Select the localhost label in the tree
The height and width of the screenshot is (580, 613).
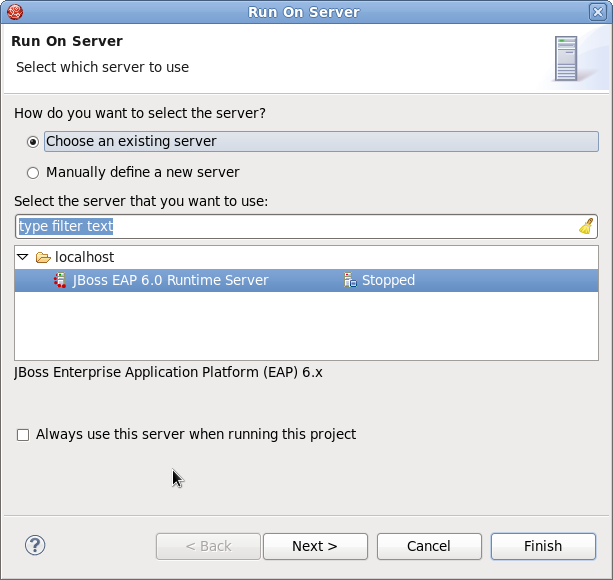click(x=84, y=258)
